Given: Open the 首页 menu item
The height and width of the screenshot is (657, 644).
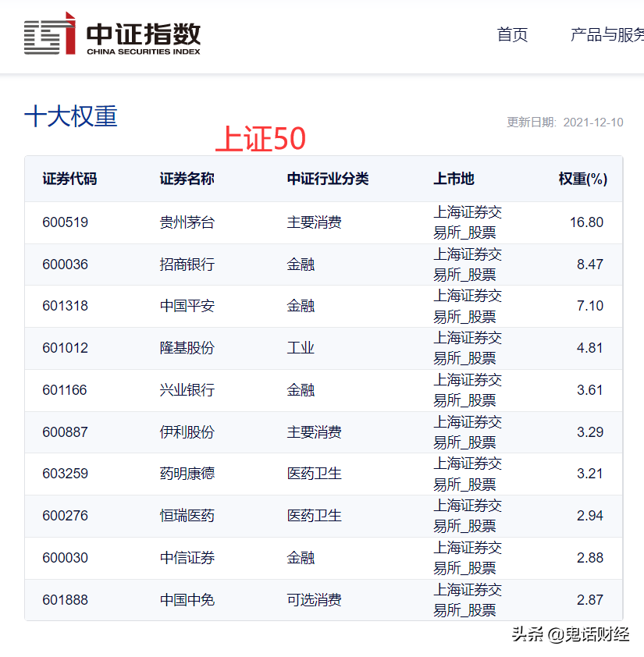Looking at the screenshot, I should pos(512,35).
